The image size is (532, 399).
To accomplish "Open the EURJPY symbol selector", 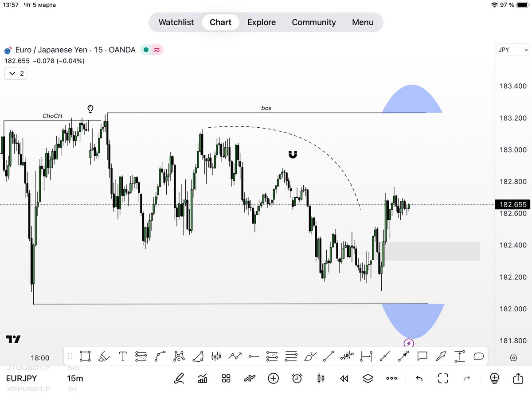I will [21, 379].
